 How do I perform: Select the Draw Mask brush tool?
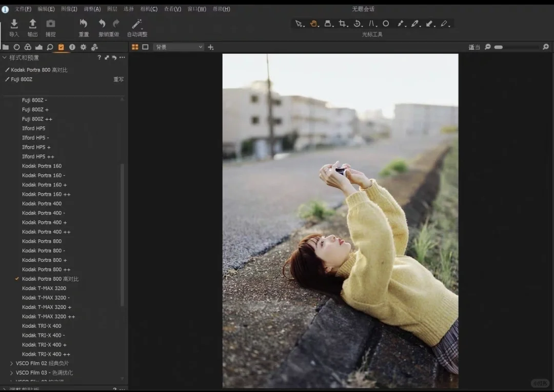[x=401, y=23]
